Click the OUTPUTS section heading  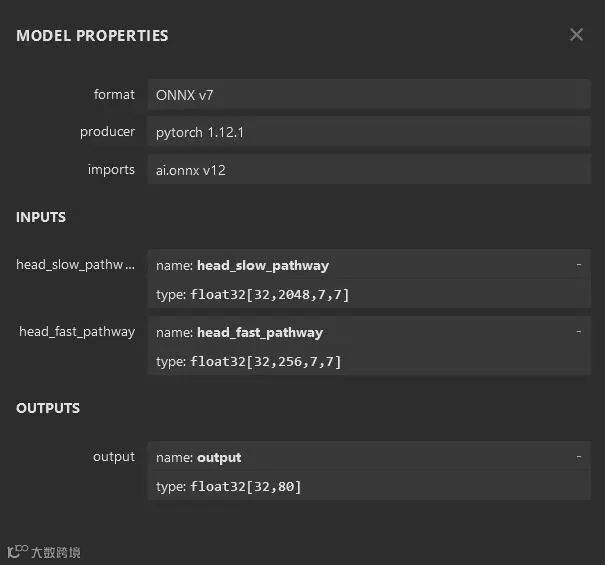click(48, 408)
